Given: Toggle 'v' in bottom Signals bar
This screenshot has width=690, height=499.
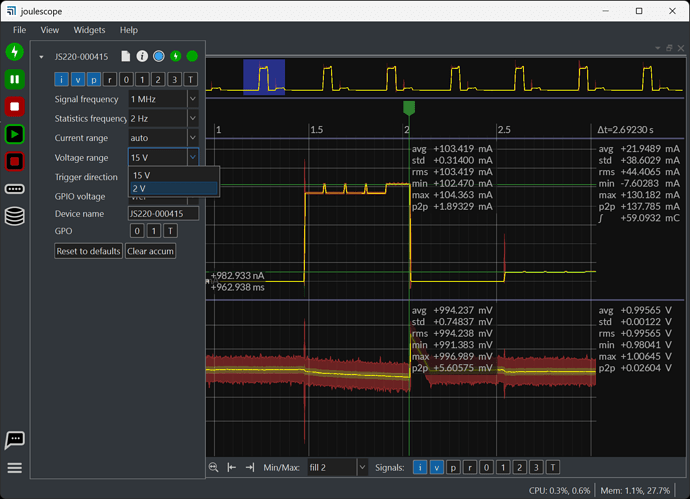Looking at the screenshot, I should pyautogui.click(x=437, y=467).
